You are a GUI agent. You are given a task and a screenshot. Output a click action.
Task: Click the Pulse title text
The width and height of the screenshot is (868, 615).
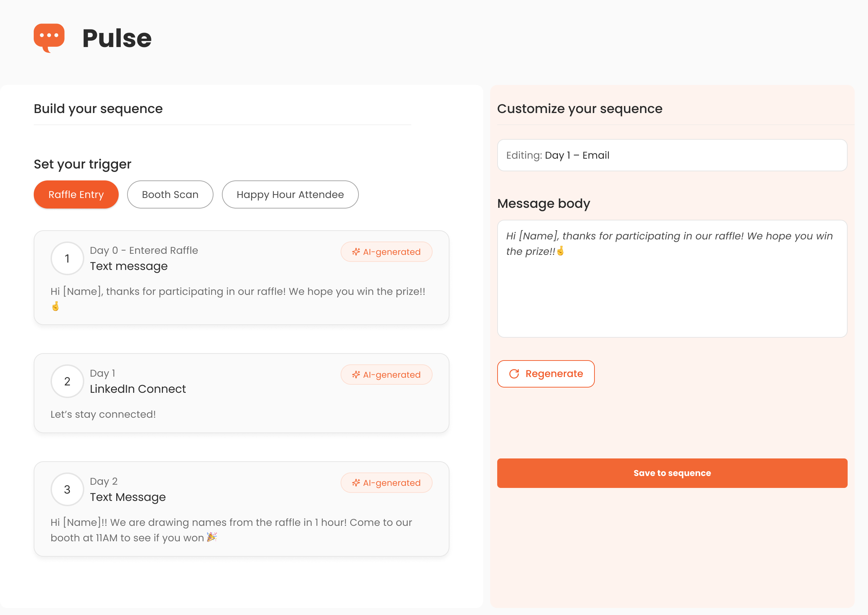click(x=117, y=38)
